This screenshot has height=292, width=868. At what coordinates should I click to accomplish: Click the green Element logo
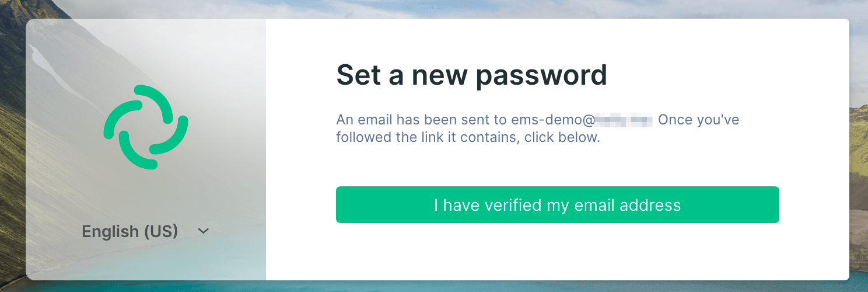[146, 127]
